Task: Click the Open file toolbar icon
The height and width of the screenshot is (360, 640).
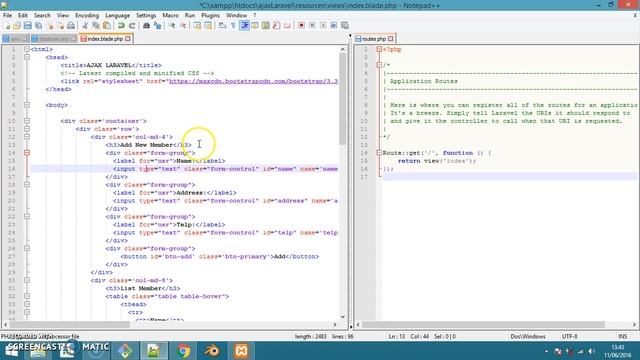Action: click(x=17, y=26)
